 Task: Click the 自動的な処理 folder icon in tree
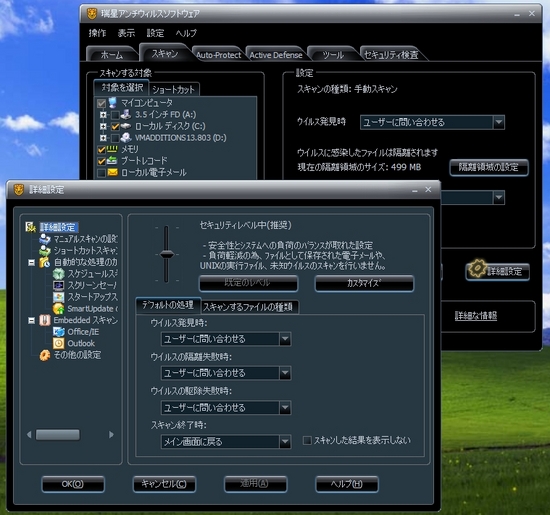tap(45, 262)
